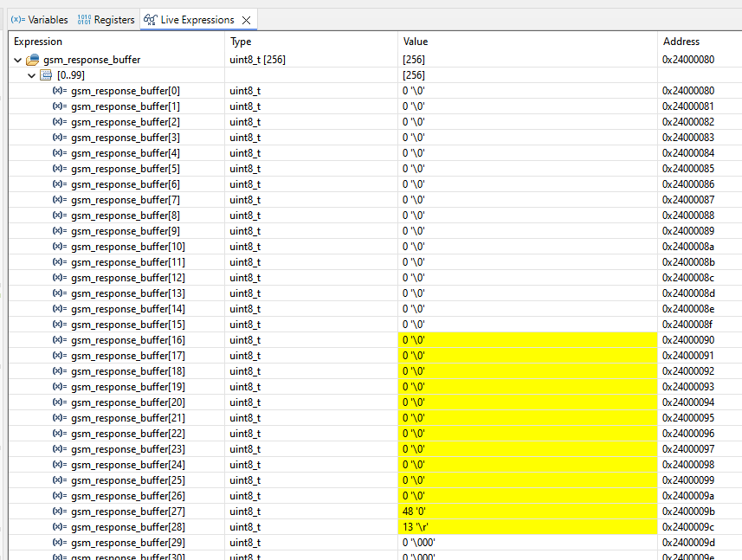Viewport: 742px width, 560px height.
Task: Collapse the [0..99] range group
Action: point(32,75)
